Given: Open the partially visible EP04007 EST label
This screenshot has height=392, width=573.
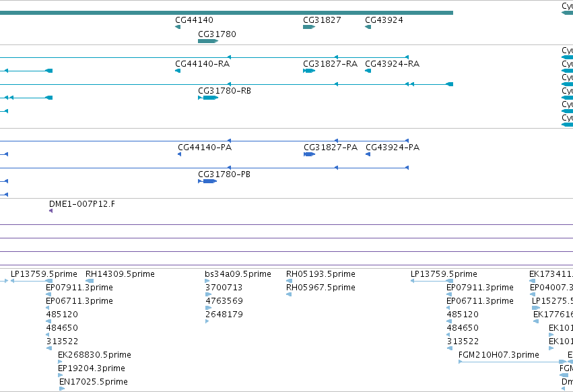Looking at the screenshot, I should click(551, 288).
